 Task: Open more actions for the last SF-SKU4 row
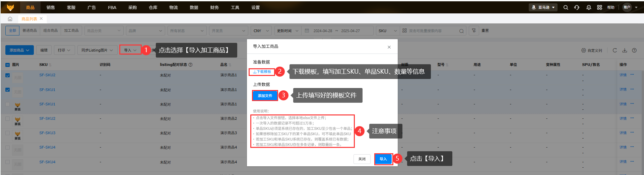[x=632, y=161]
